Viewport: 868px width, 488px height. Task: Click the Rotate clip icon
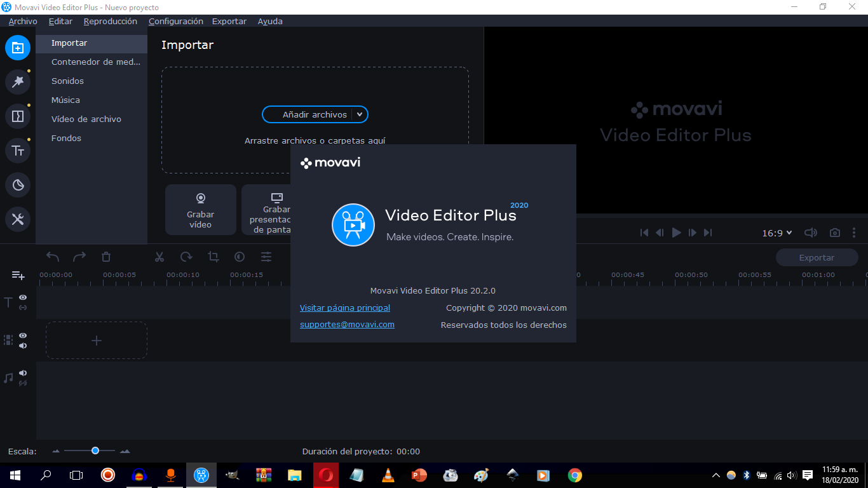[186, 257]
